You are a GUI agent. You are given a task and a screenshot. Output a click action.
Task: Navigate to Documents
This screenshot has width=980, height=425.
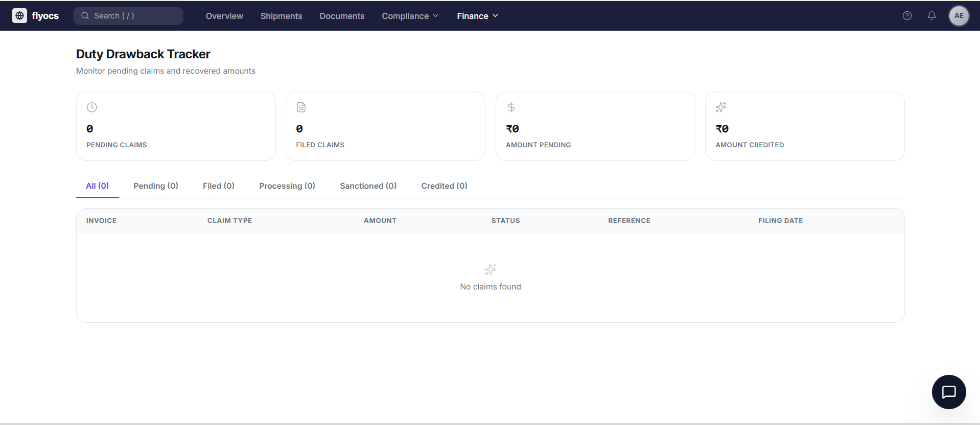click(342, 16)
